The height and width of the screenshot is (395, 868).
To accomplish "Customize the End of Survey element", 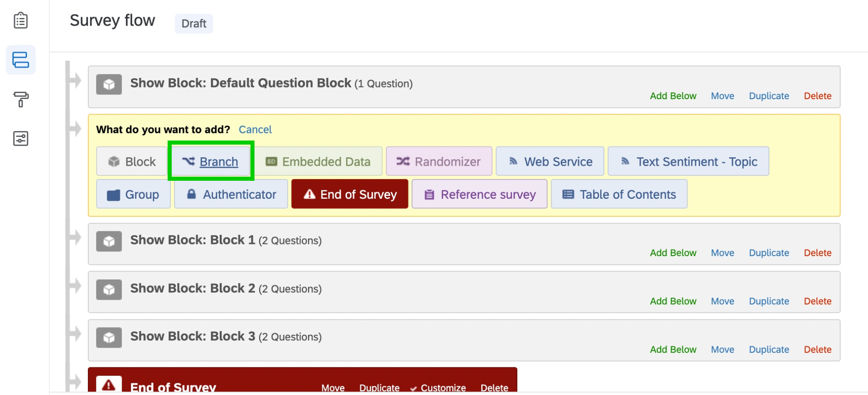I will point(443,388).
